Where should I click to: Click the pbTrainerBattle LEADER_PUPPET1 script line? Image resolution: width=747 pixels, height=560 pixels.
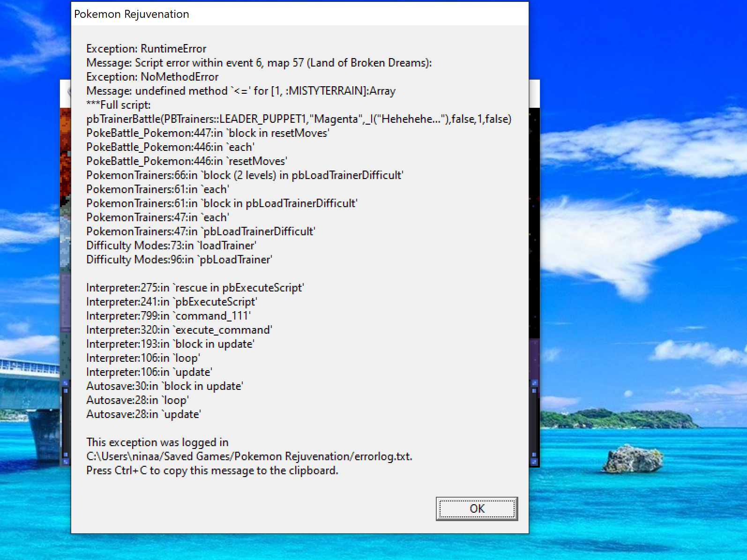tap(299, 119)
